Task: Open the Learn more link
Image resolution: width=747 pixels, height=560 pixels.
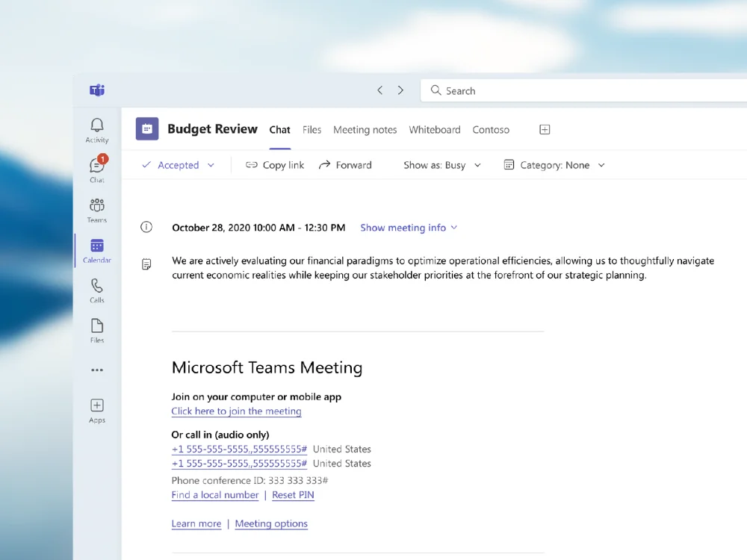Action: pos(196,524)
